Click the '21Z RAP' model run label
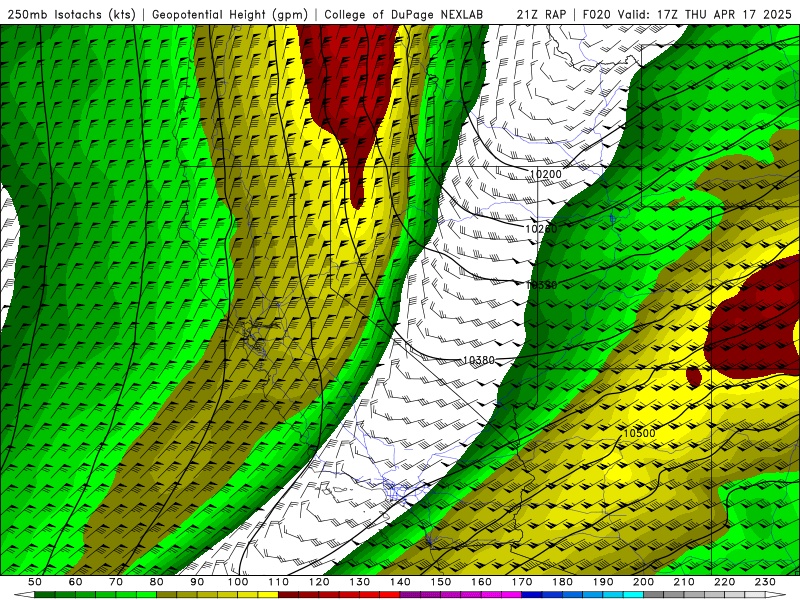This screenshot has height=600, width=800. 541,14
